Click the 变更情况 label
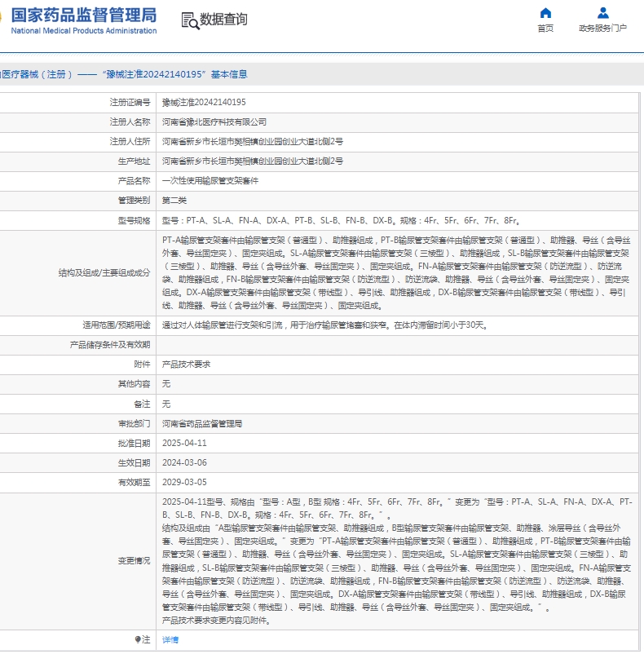 [x=134, y=561]
